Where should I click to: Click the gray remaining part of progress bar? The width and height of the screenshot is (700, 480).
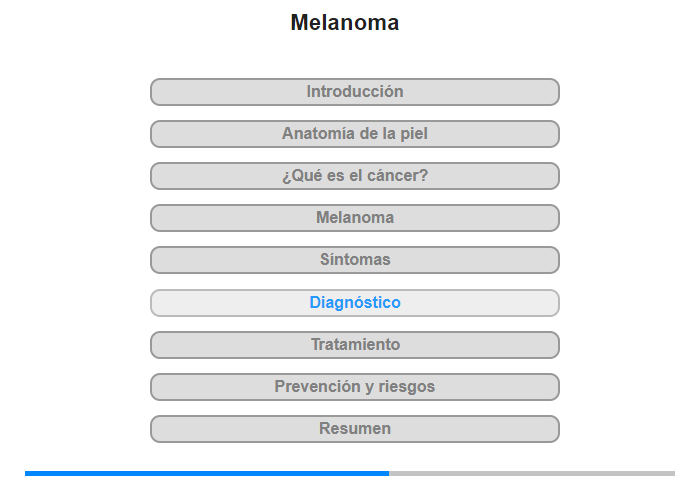(532, 473)
